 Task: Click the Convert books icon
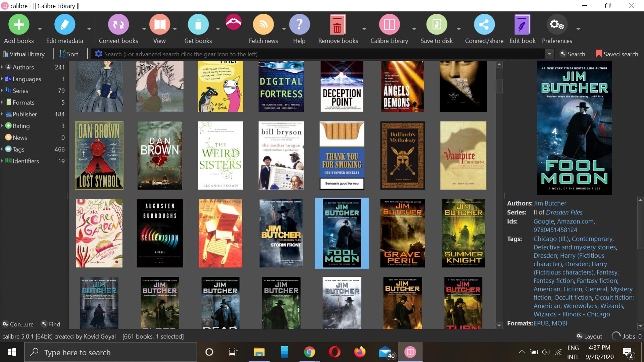pyautogui.click(x=118, y=25)
